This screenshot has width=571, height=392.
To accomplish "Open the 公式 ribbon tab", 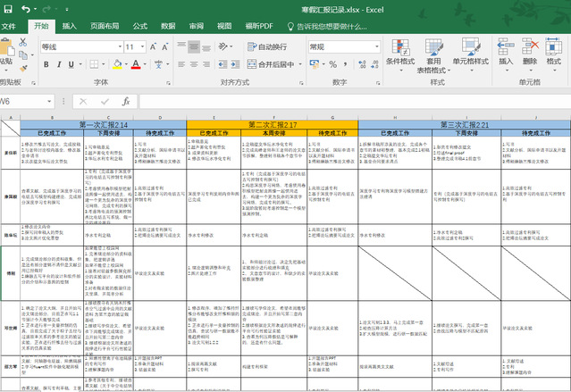I will 139,26.
